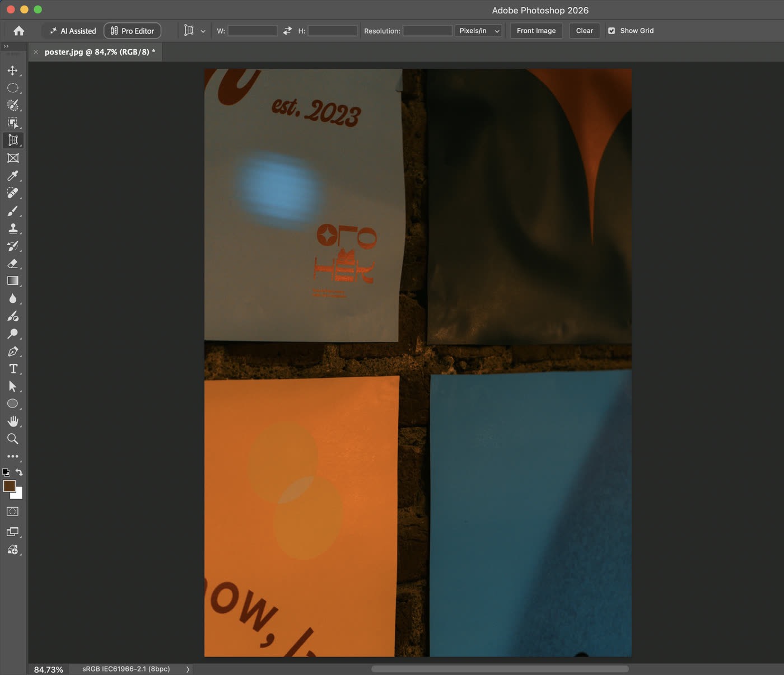Open the screen mode options

(x=12, y=532)
